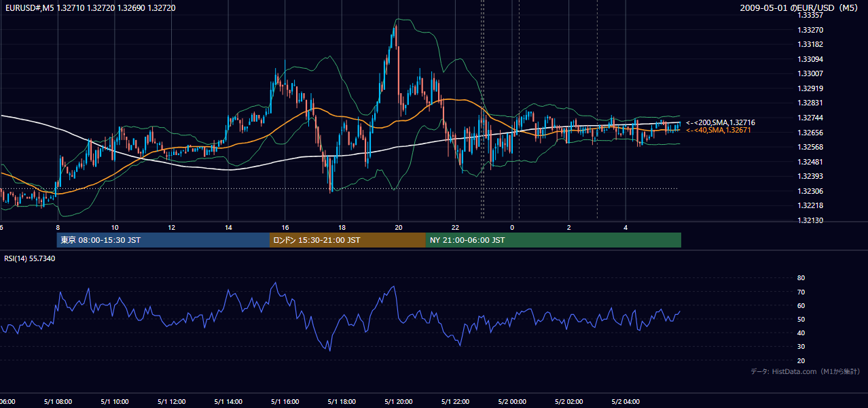Click the HistData.com data source note
868x408 pixels.
(x=806, y=371)
